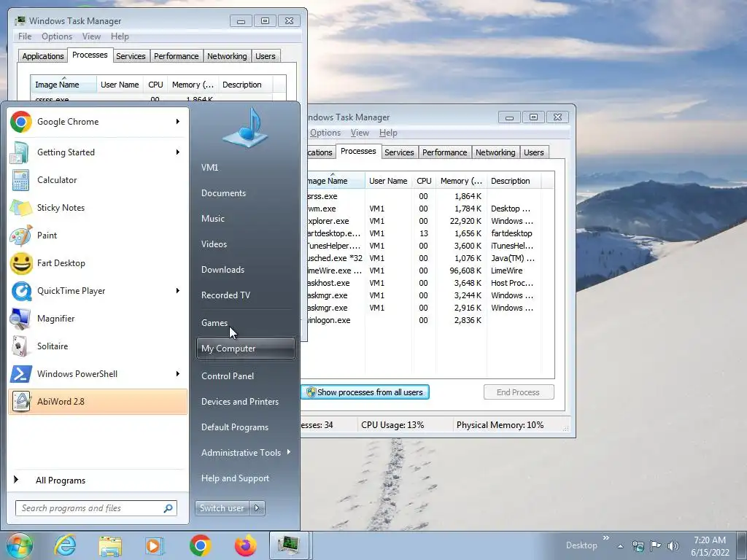This screenshot has height=560, width=747.
Task: Open Windows Explorer folder on taskbar
Action: [x=110, y=545]
